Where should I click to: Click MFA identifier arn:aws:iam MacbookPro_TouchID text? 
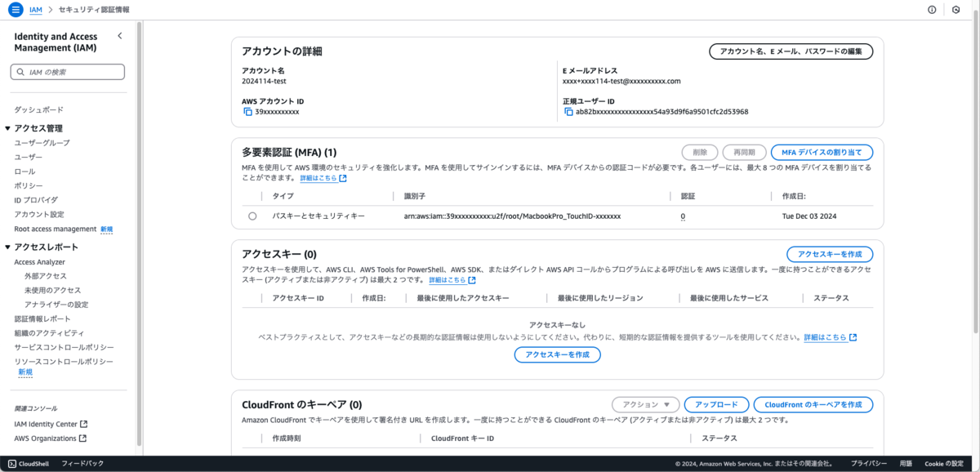512,216
